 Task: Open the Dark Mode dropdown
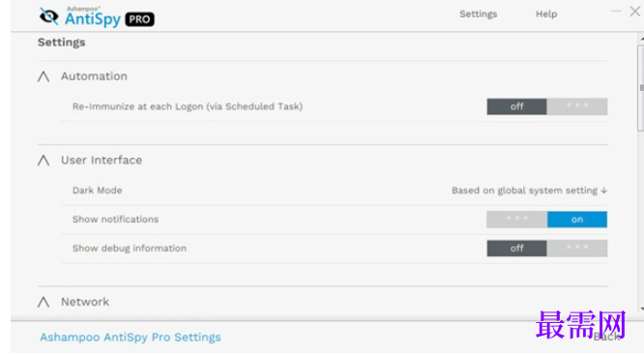point(529,191)
